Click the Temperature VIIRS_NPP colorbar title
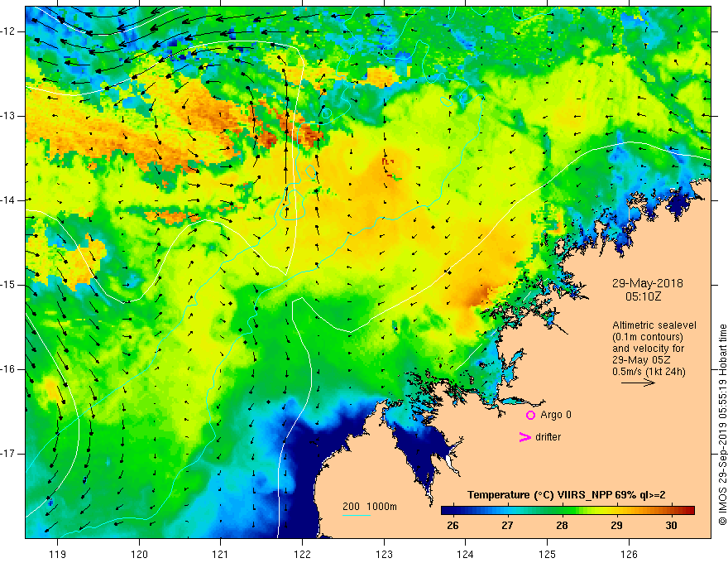Screen dimensions: 728x563 tap(566, 495)
